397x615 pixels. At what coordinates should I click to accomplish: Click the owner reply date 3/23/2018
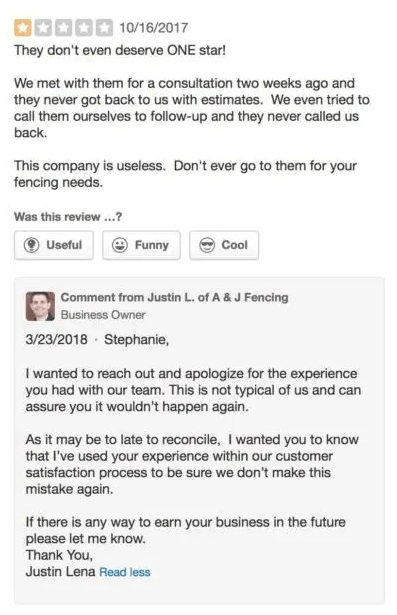click(x=56, y=339)
